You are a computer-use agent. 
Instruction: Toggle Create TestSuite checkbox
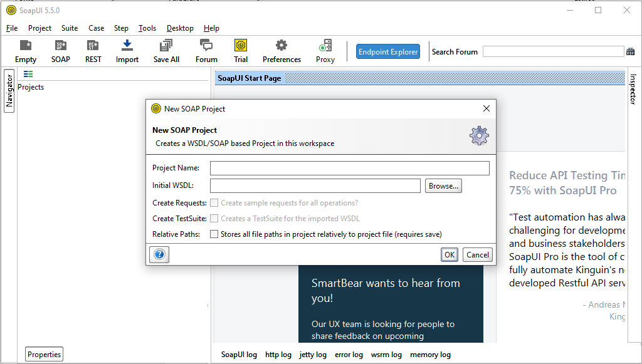(214, 219)
